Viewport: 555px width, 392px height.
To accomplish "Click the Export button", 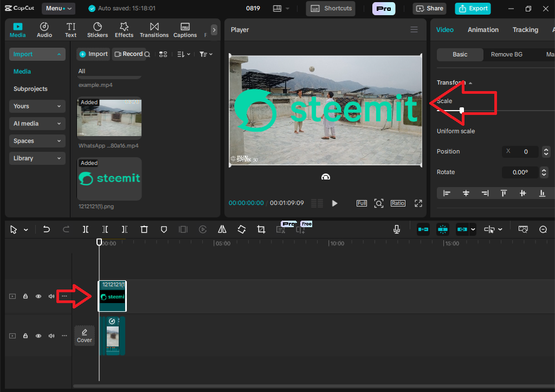I will click(473, 9).
